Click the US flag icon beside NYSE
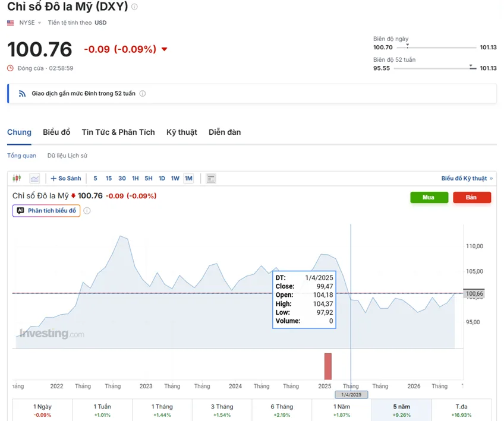 tap(11, 23)
